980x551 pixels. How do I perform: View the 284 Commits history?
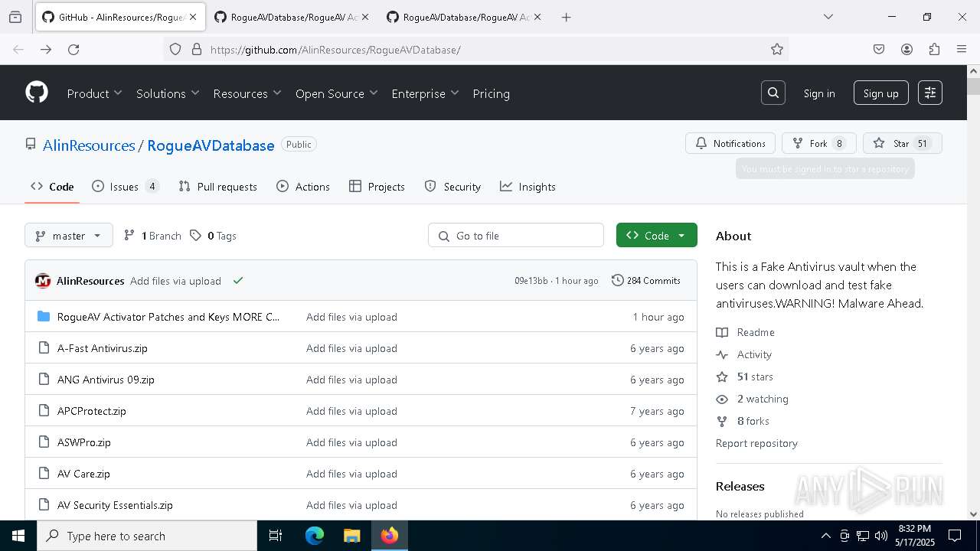(646, 281)
